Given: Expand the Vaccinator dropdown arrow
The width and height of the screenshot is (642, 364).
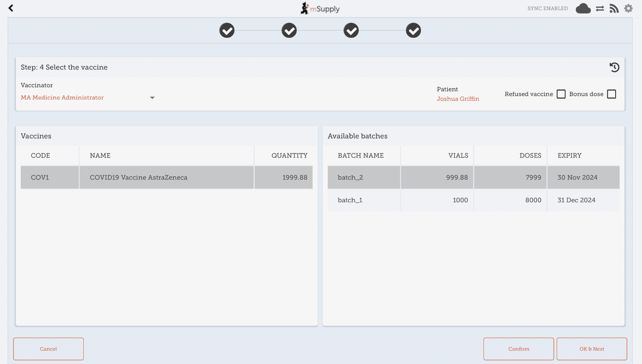Looking at the screenshot, I should 152,98.
